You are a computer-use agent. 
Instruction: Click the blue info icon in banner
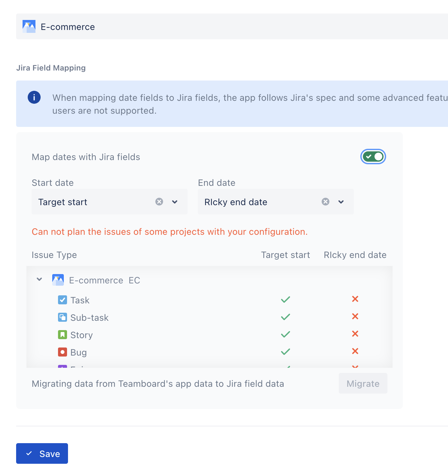[34, 97]
